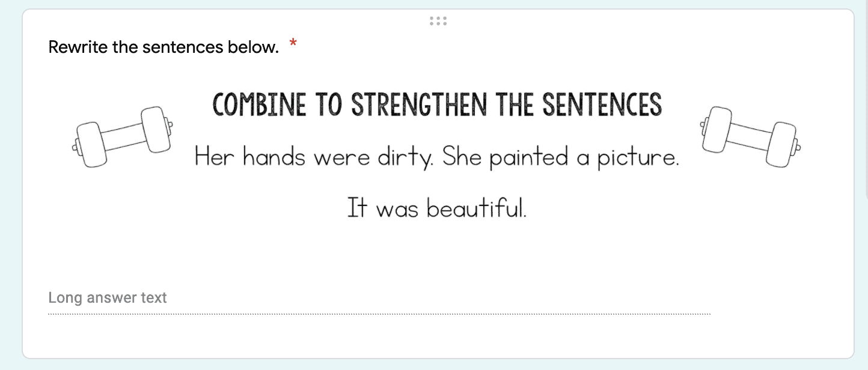The height and width of the screenshot is (370, 868).
Task: Click the six-dot drag handle icon
Action: coord(438,21)
